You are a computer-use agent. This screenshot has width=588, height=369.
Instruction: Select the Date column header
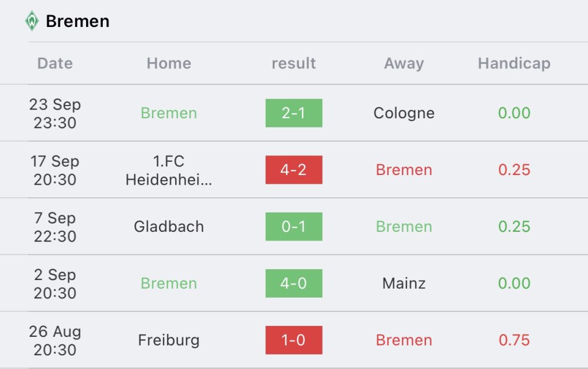coord(55,63)
